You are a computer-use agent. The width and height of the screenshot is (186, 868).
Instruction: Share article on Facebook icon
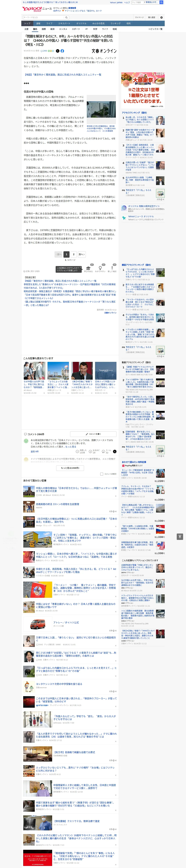62,51
